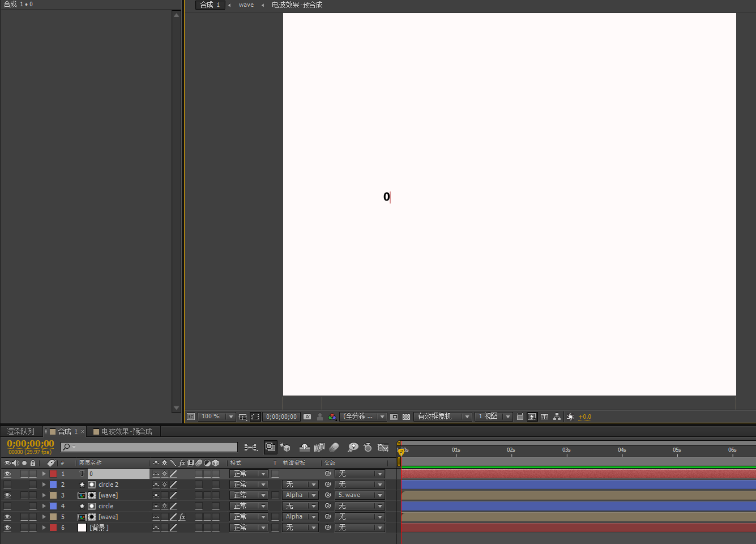756x544 pixels.
Task: Show layer 2 circle 2 visibility box
Action: pyautogui.click(x=7, y=484)
